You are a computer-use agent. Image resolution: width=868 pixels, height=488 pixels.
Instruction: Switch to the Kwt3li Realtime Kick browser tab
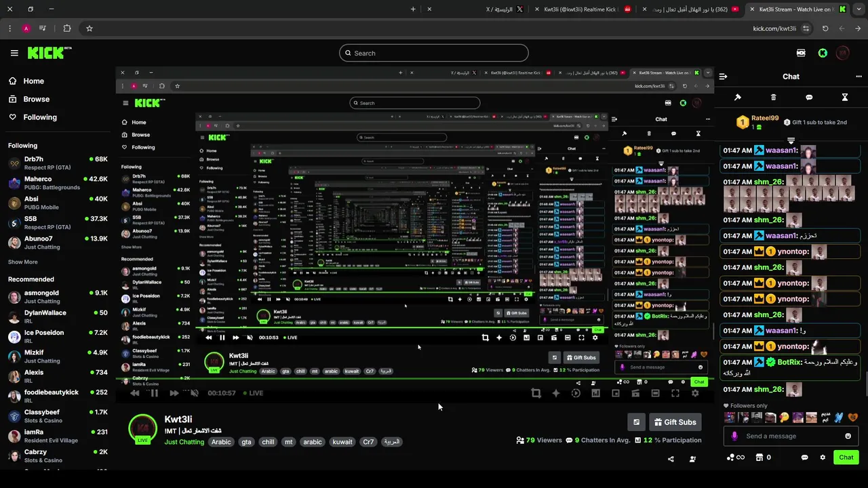pos(583,9)
